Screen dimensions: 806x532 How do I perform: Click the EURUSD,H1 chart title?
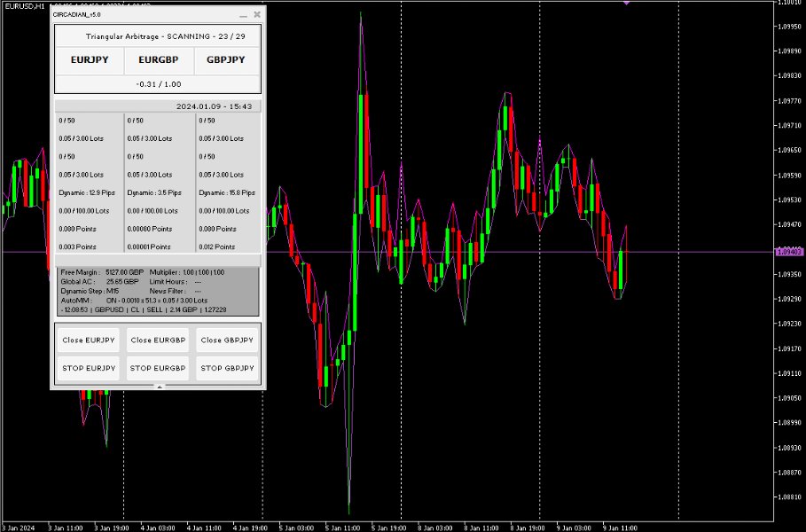tap(24, 6)
